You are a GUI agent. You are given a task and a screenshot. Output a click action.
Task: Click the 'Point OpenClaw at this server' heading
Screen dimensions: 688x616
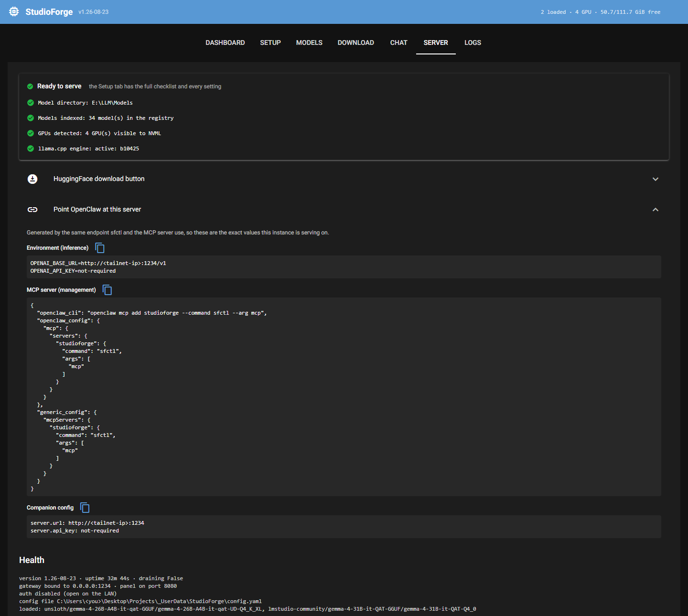click(x=97, y=210)
